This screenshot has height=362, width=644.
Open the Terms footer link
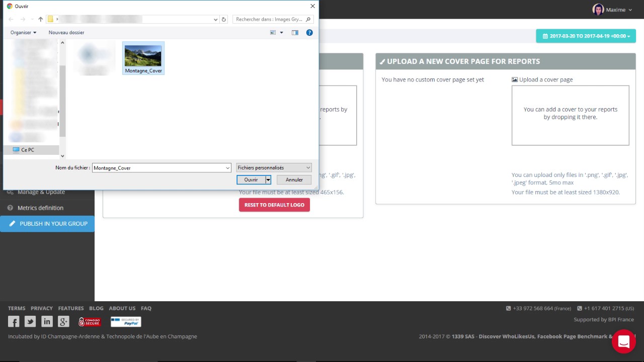(x=17, y=308)
